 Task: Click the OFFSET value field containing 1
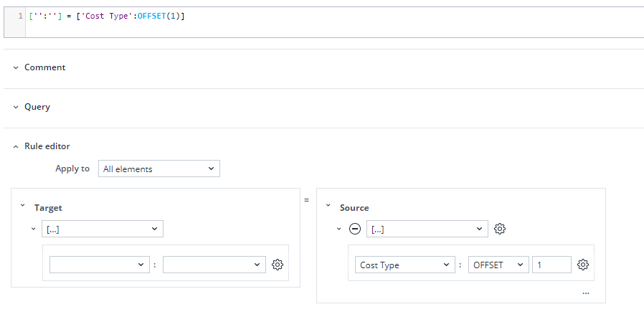click(x=551, y=265)
